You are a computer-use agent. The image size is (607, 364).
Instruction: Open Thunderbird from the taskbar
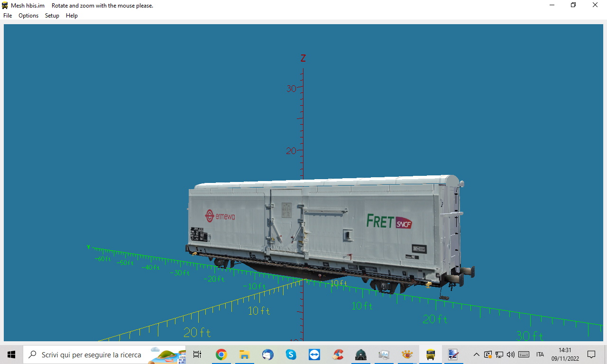click(x=267, y=355)
